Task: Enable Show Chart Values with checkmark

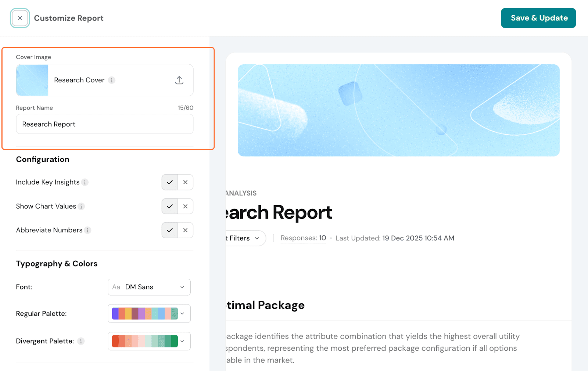Action: point(170,206)
